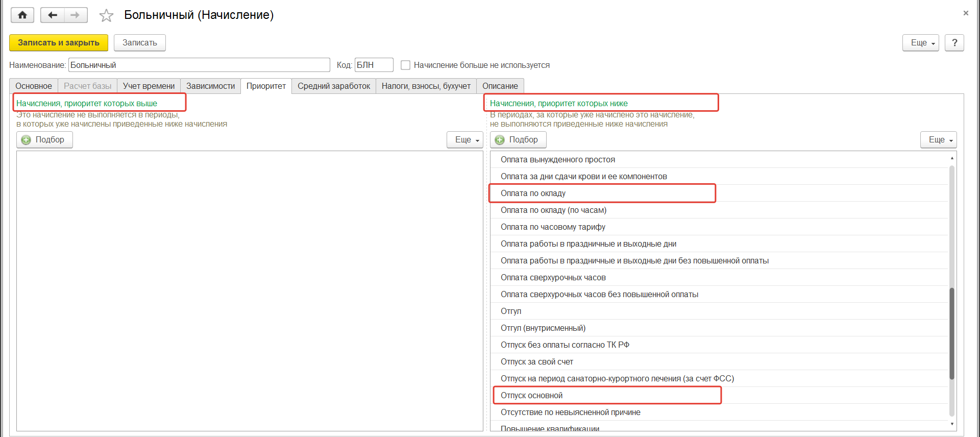Switch to the Средний заработок tab

[x=334, y=86]
